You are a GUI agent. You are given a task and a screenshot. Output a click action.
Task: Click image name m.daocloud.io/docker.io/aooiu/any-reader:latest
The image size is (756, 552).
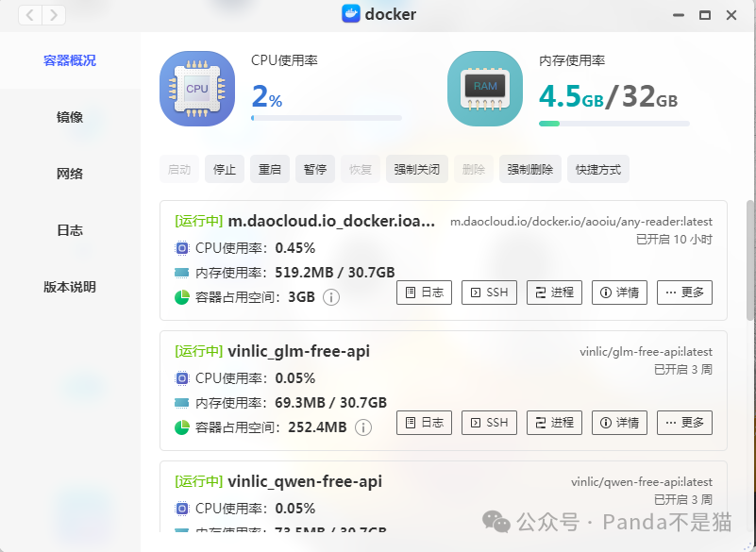coord(581,222)
